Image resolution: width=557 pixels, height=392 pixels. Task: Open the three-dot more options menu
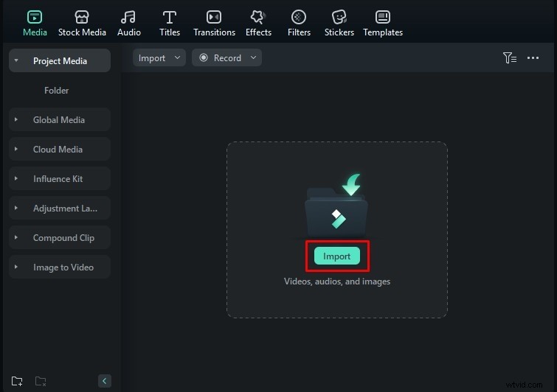coord(533,58)
